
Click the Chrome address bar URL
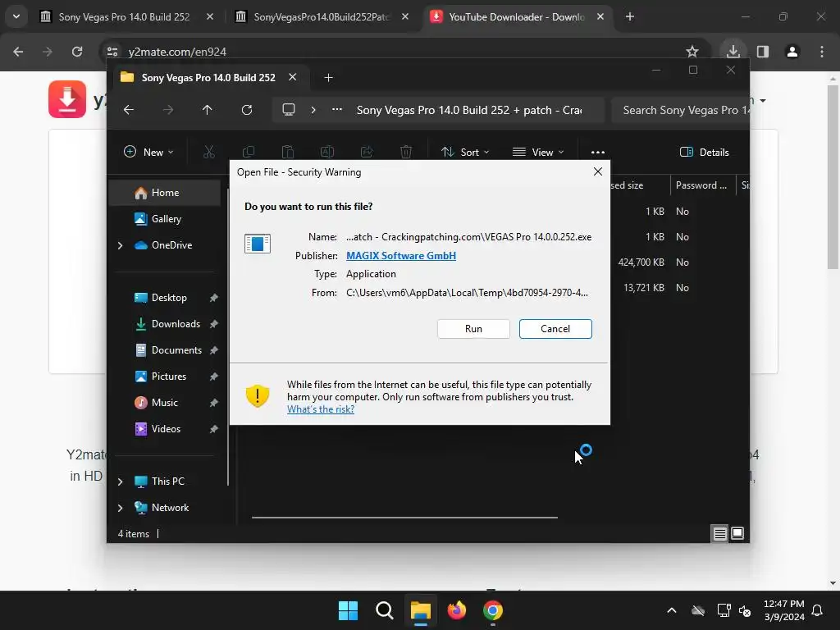(177, 52)
